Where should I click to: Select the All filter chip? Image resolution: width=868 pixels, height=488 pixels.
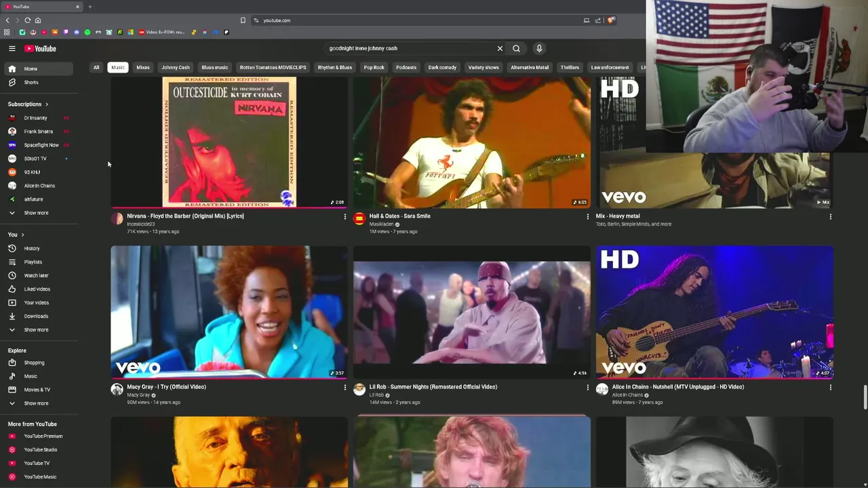(x=96, y=67)
